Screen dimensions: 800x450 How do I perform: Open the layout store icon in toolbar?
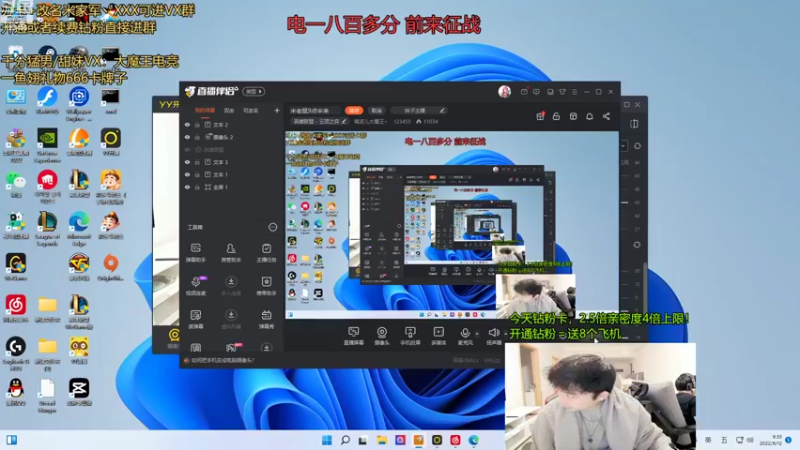573,116
